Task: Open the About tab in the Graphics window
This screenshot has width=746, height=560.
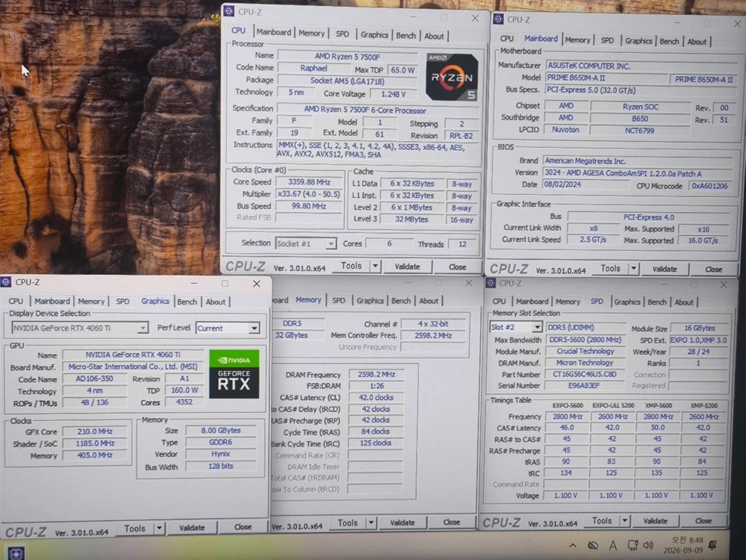Action: click(x=215, y=302)
